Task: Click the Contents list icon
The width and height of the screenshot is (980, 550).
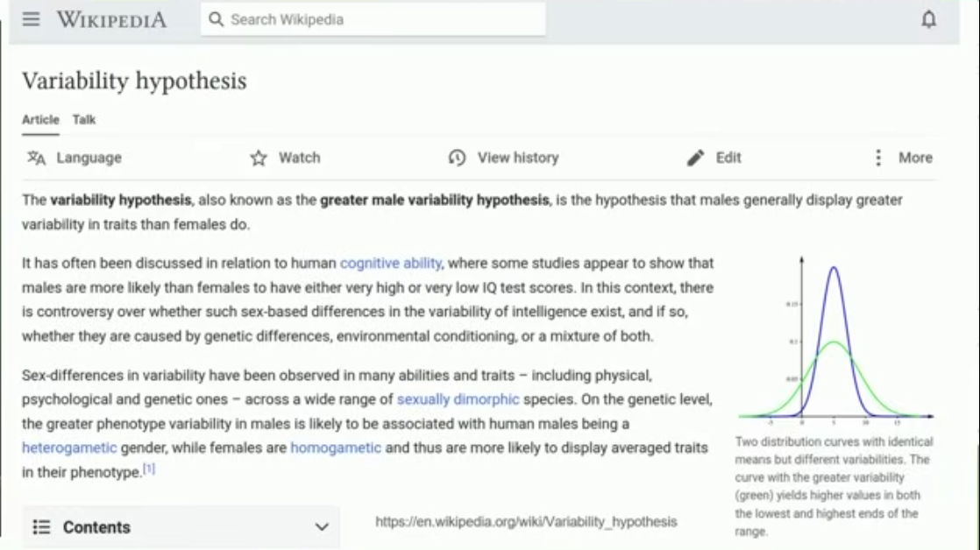Action: point(41,527)
